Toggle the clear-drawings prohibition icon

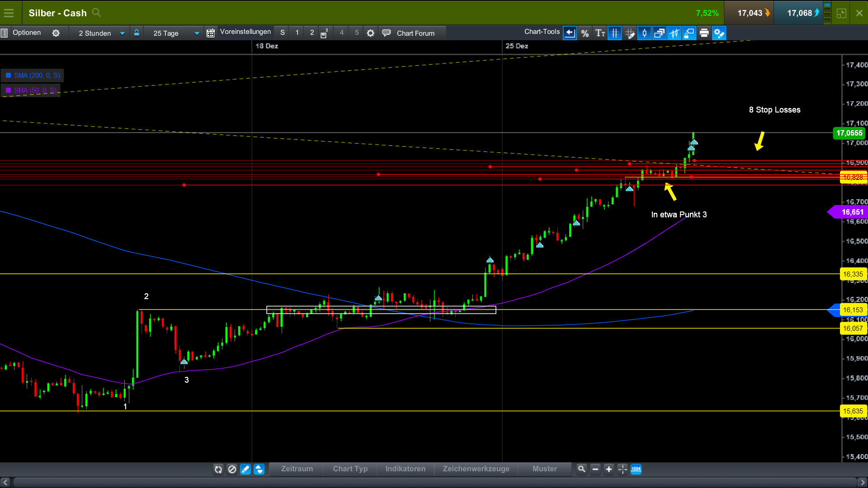tap(232, 469)
